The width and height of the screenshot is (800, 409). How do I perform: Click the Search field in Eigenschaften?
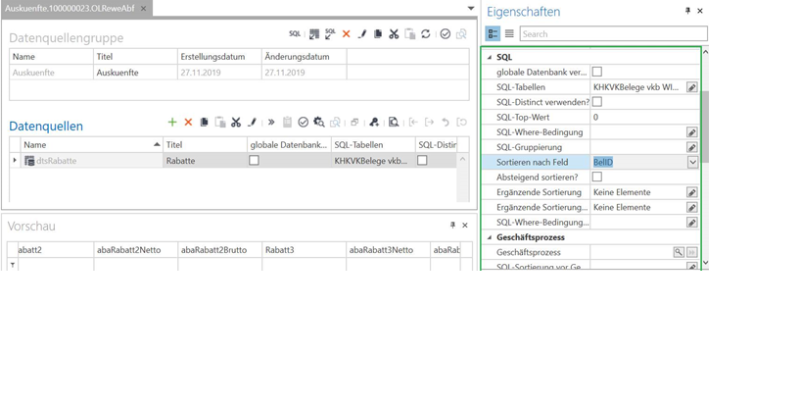click(x=610, y=34)
